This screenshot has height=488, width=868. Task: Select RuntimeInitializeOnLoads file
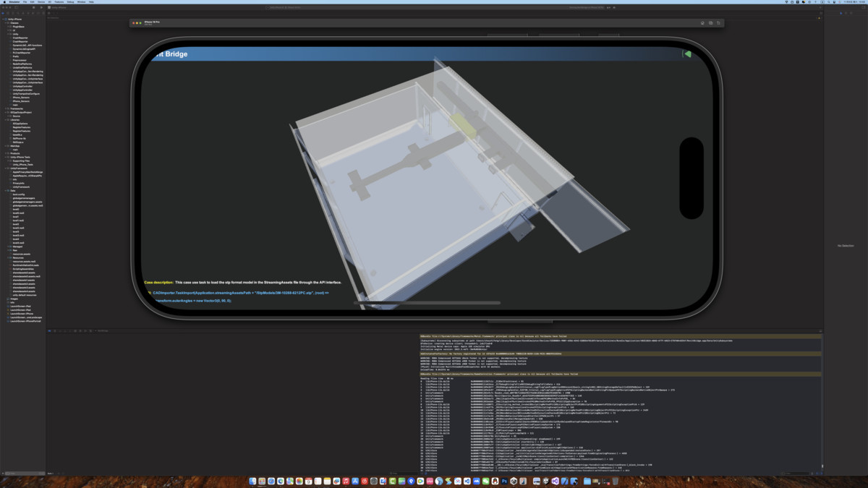(x=25, y=265)
